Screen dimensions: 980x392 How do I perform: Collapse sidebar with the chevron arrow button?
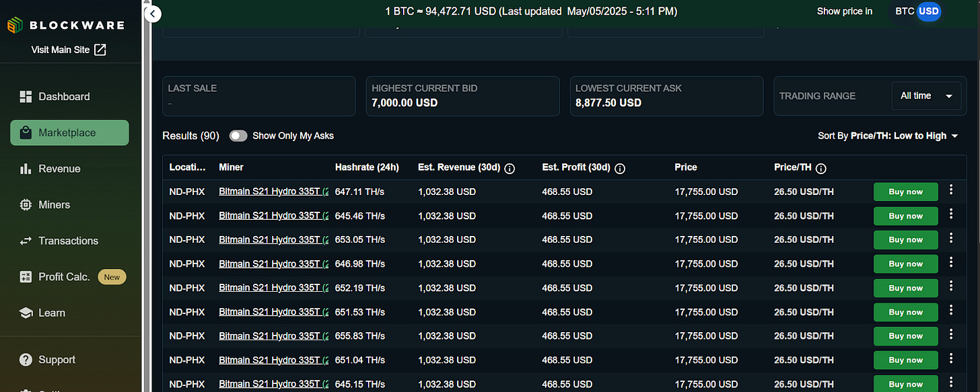pos(153,13)
